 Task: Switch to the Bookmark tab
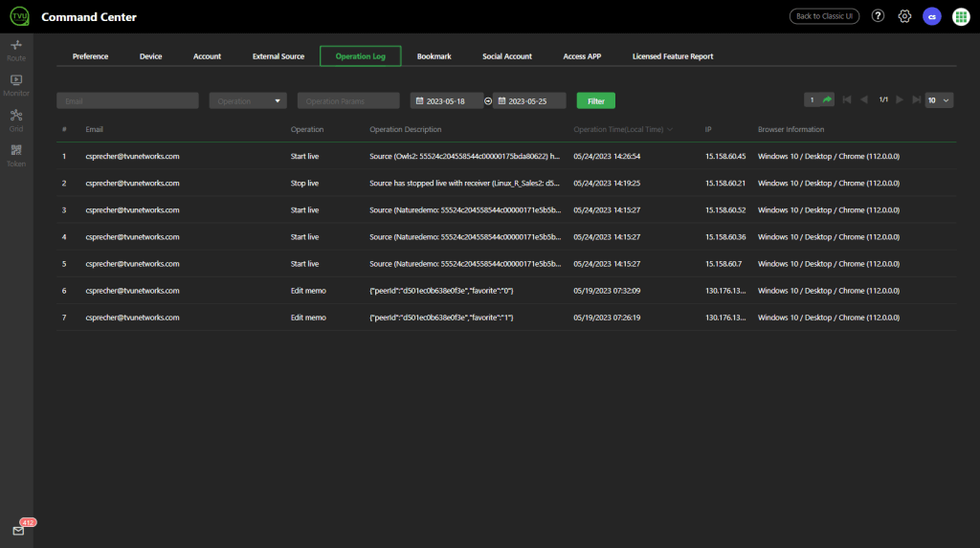[434, 56]
